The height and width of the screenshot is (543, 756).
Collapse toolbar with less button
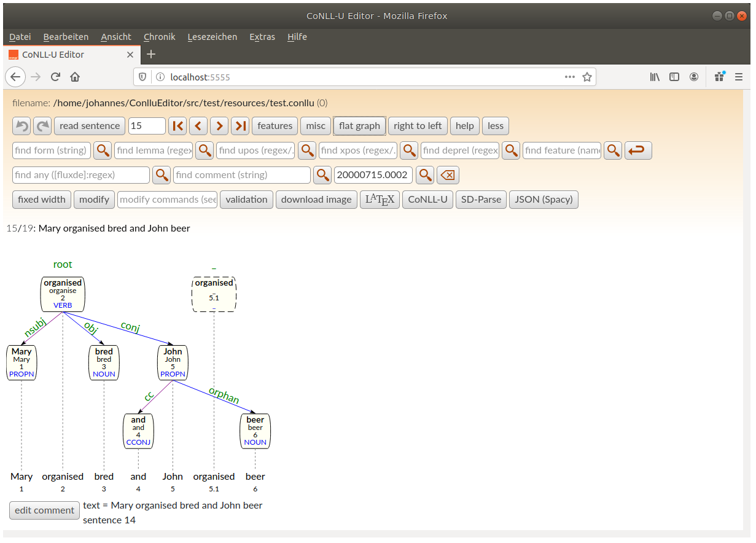coord(496,126)
